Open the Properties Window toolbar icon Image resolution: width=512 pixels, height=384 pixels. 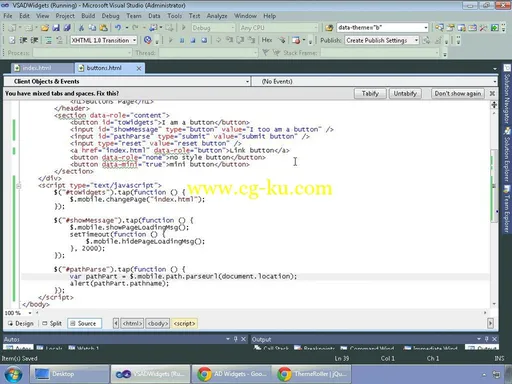click(x=450, y=28)
